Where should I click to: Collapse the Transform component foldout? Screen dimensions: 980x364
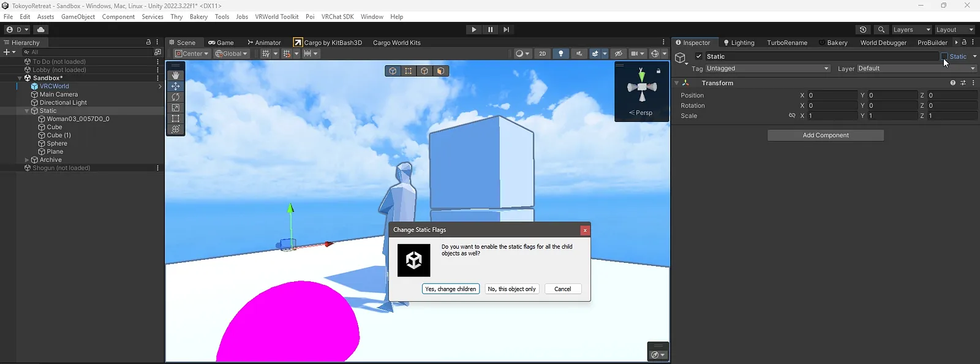677,83
